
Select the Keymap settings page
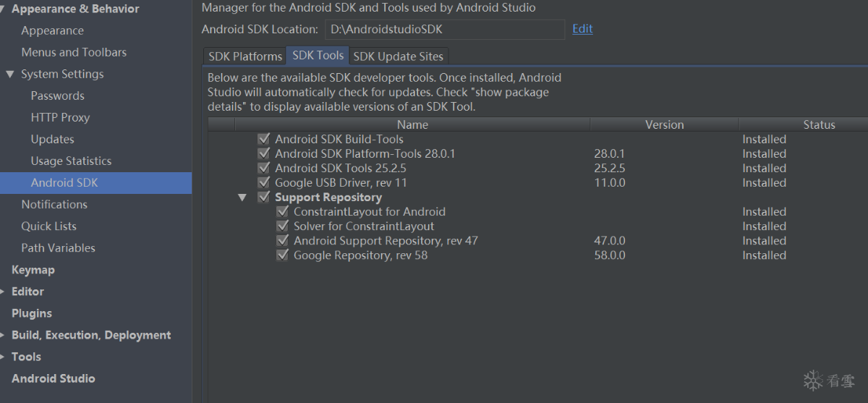33,270
